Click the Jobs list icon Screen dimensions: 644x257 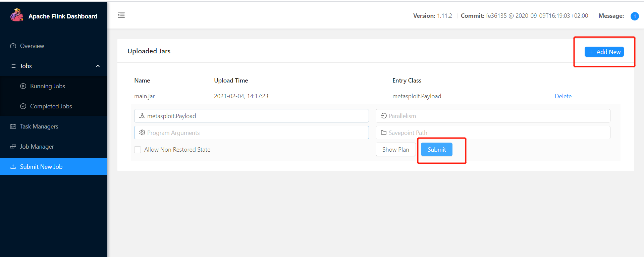click(x=13, y=66)
